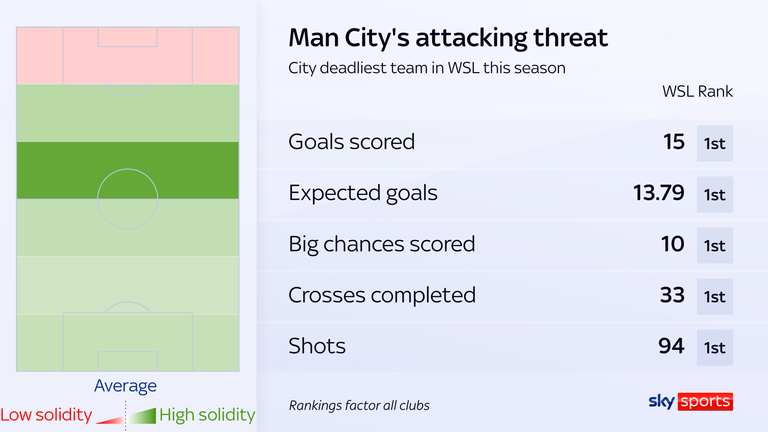Viewport: 768px width, 432px height.
Task: Click the WSL Rank column header
Action: (x=697, y=92)
